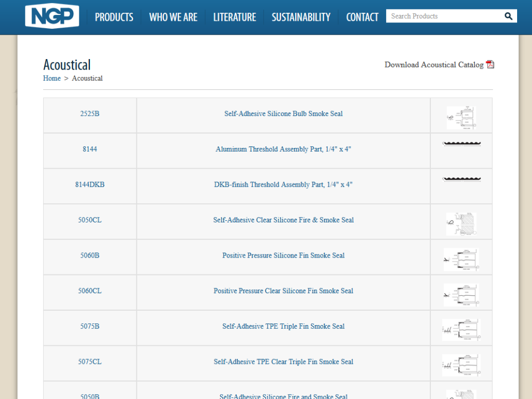Viewport: 532px width, 399px height.
Task: Open the WHO WE ARE menu
Action: point(173,17)
